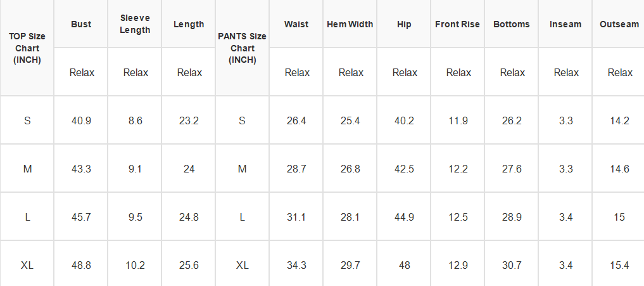Select the Inseam column header
644x286 pixels.
565,24
